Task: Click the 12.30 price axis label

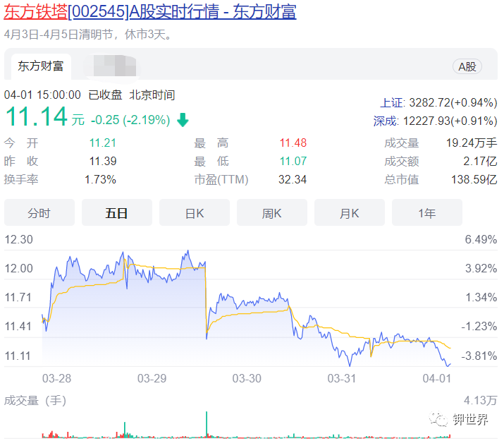Action: click(18, 240)
